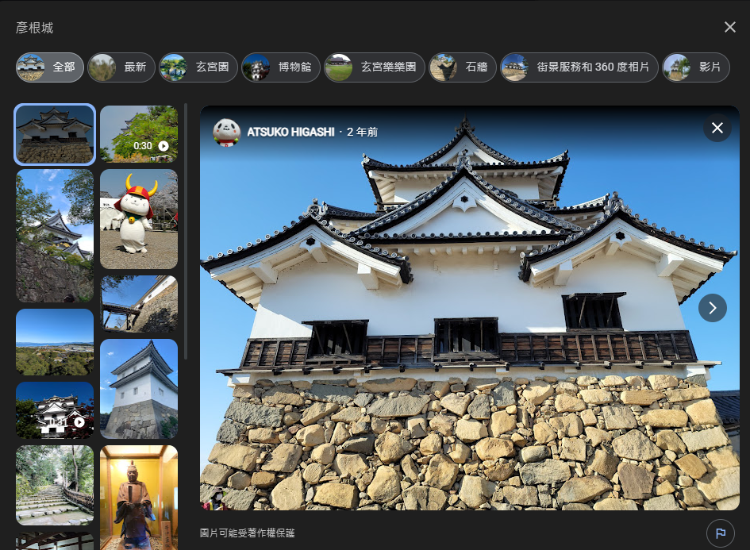Open the lake panorama view thumbnail

[x=55, y=342]
